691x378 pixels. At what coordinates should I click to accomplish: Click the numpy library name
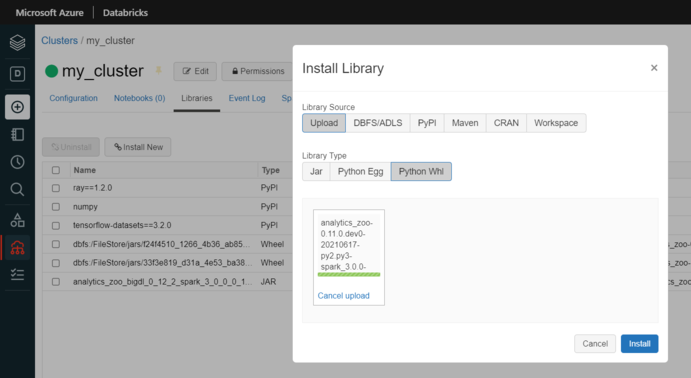coord(85,207)
